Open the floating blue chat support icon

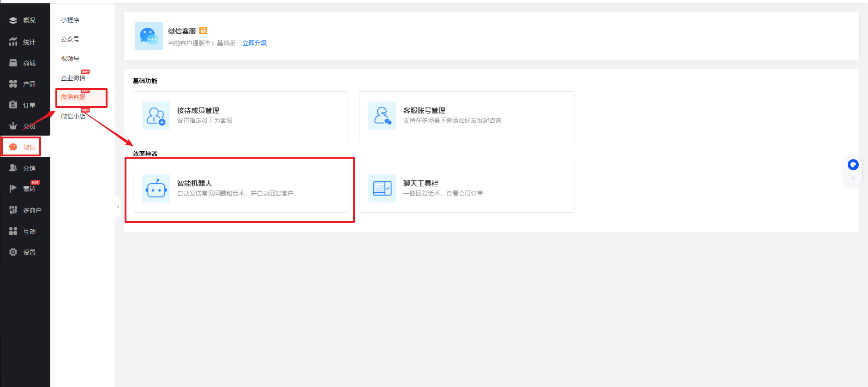[x=853, y=165]
